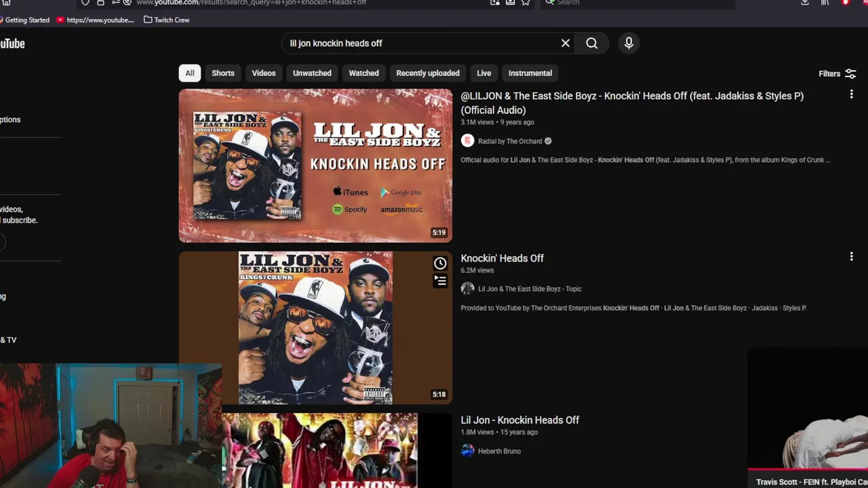Image resolution: width=868 pixels, height=488 pixels.
Task: Start voice search with the microphone icon
Action: pyautogui.click(x=629, y=43)
